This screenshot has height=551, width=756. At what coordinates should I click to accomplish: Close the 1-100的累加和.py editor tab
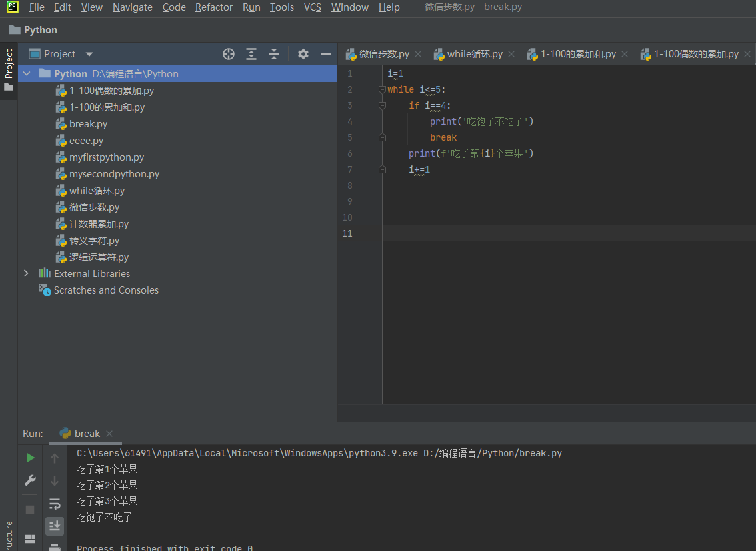point(625,54)
